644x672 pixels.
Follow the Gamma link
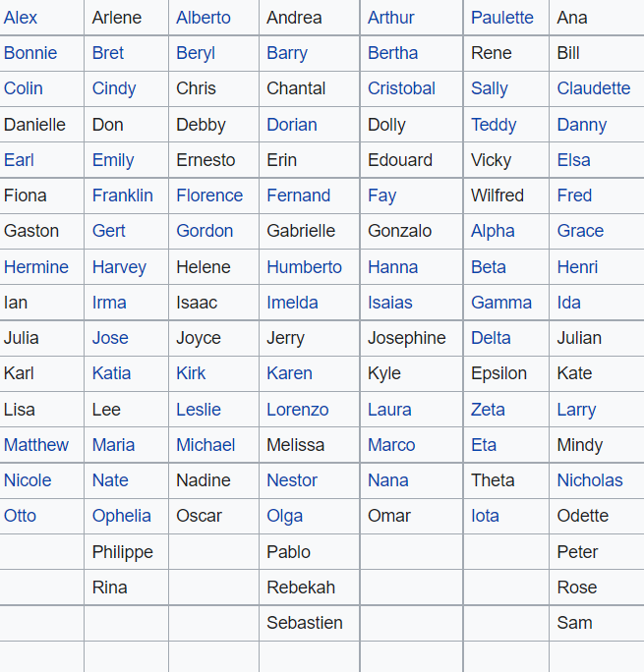coord(501,303)
